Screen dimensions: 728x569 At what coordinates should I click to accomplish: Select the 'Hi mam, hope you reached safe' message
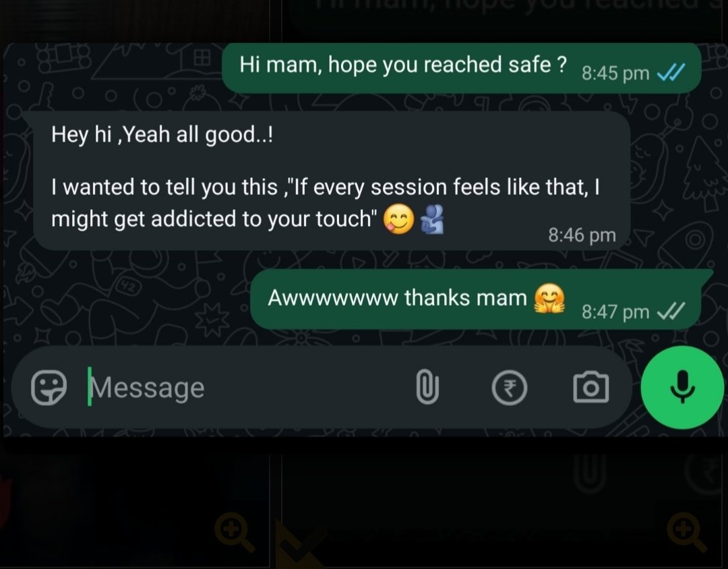click(462, 68)
